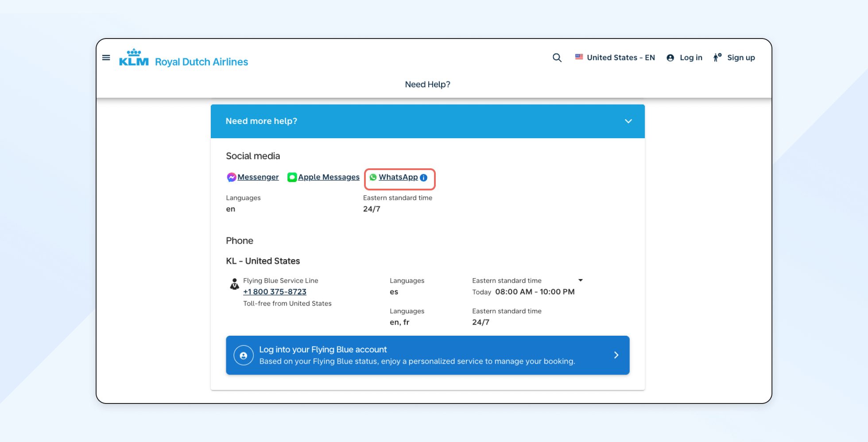Click the Social media heading
Viewport: 868px width, 442px height.
tap(253, 156)
